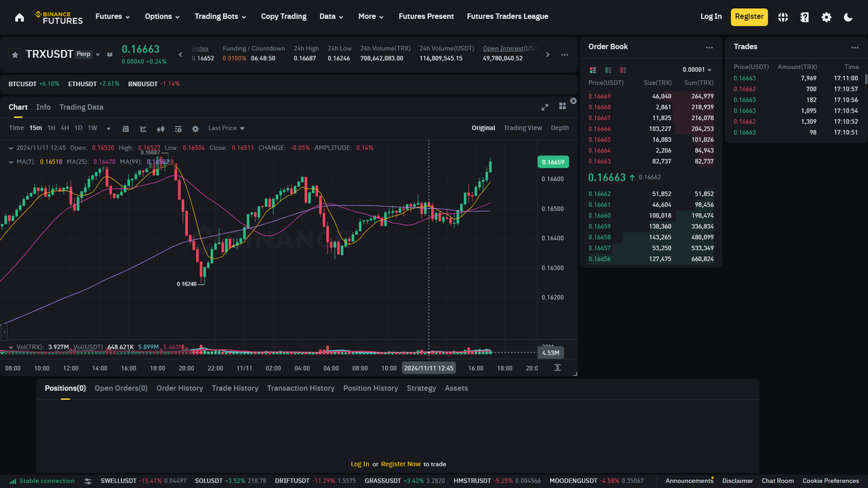Collapse the OHLC legend row
Viewport: 868px width, 488px height.
coord(11,148)
